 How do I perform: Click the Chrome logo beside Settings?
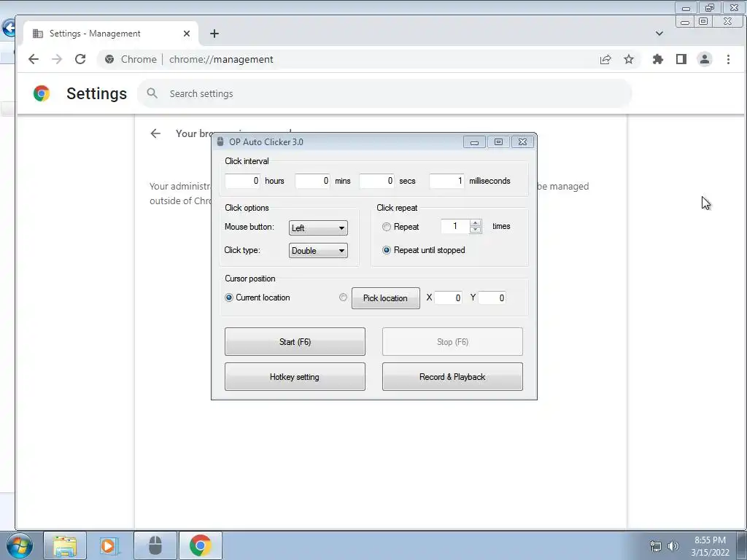pyautogui.click(x=42, y=93)
